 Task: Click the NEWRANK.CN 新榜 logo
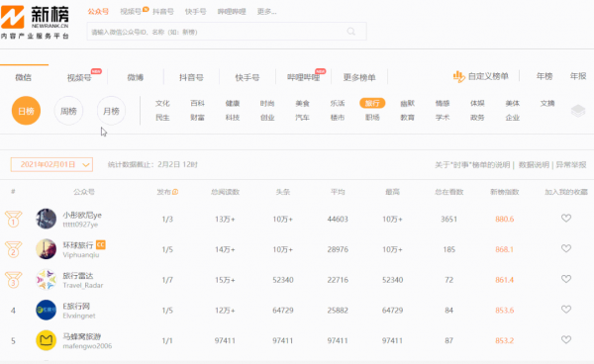click(35, 20)
